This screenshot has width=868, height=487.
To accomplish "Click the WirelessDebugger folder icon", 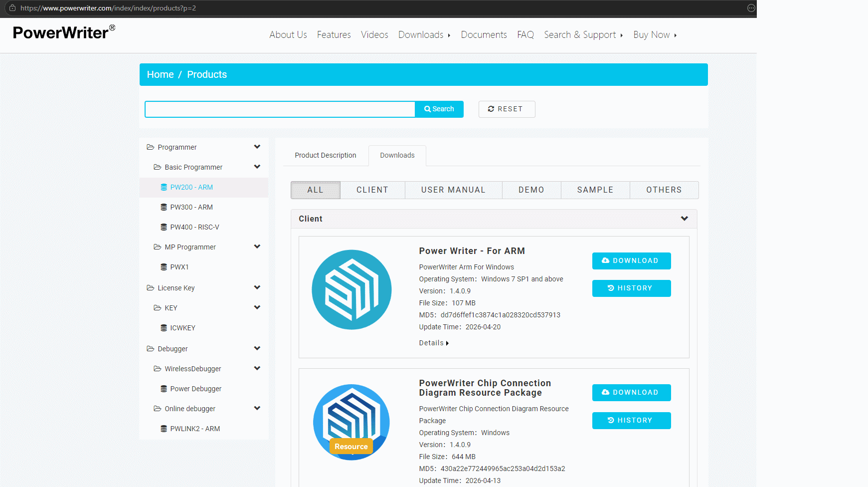I will click(x=157, y=369).
